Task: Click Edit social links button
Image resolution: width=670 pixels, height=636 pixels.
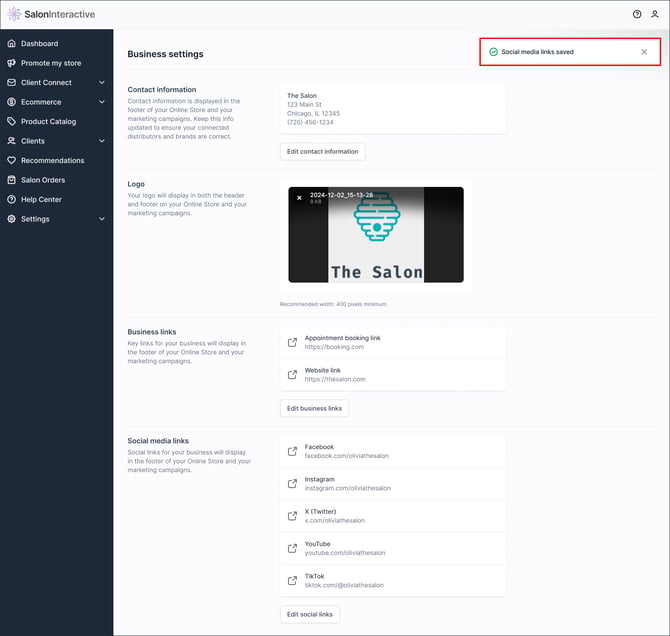Action: [310, 614]
